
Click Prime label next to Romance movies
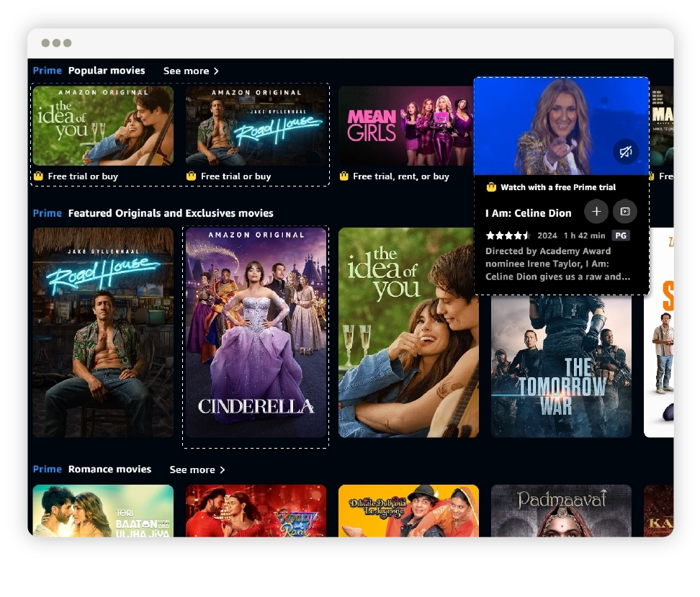coord(48,470)
